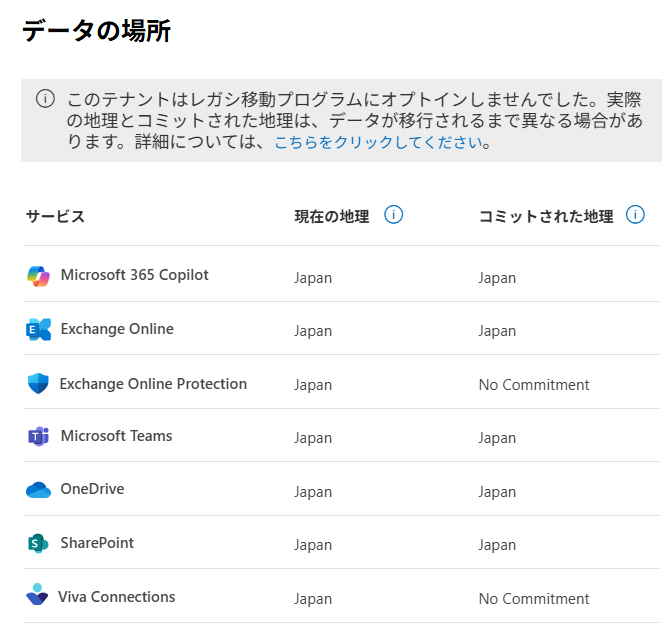The width and height of the screenshot is (666, 629).
Task: Click info icon next to 現在の地理
Action: tap(393, 215)
